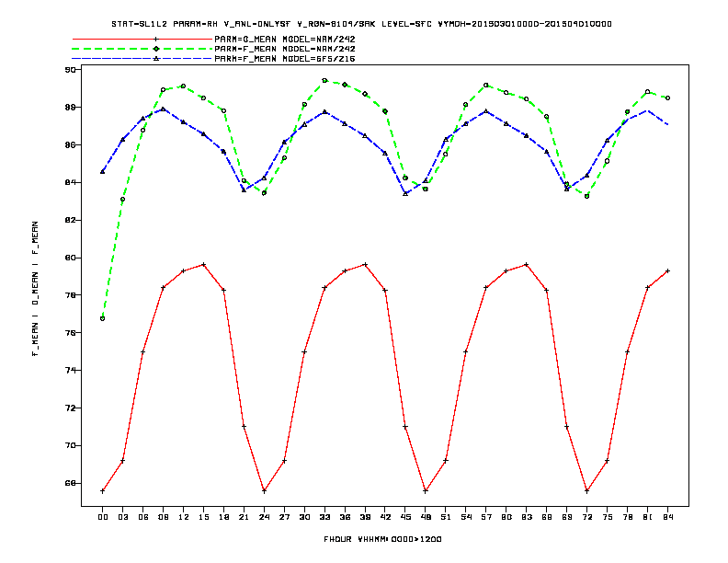Click the vertical axis label F_MEAN | O_MEAN | F_MEAN

35,289
